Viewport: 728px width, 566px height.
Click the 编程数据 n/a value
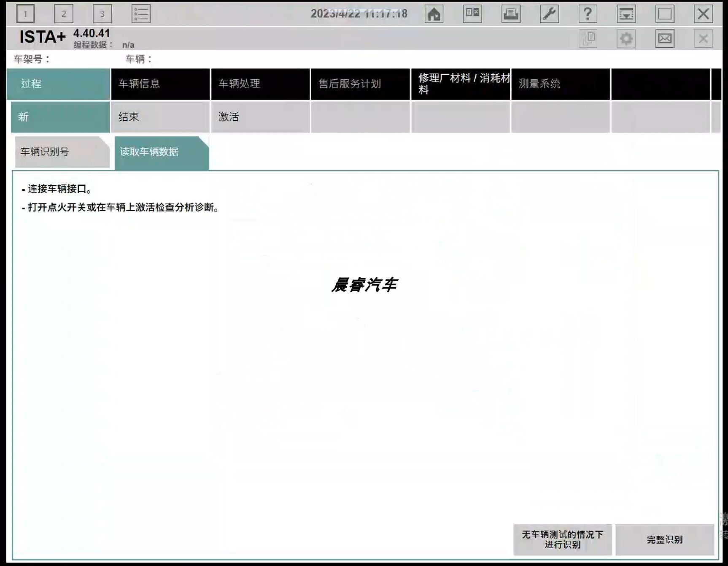(128, 45)
